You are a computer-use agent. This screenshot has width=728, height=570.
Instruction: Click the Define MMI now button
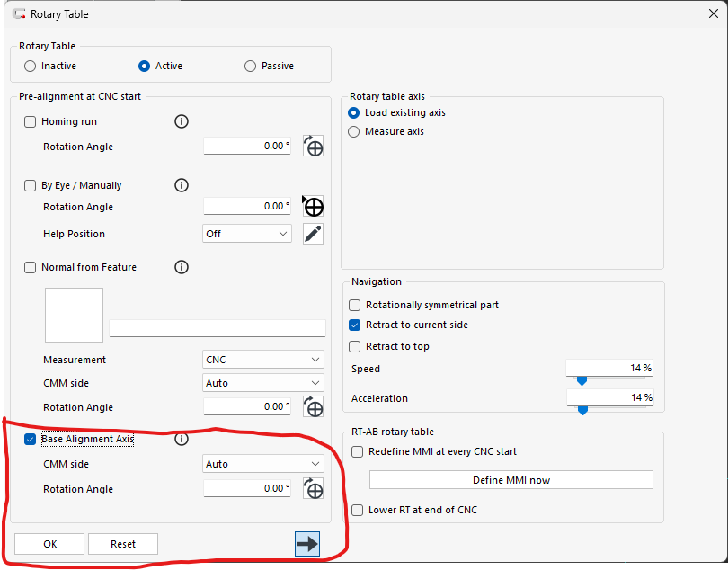pos(510,480)
